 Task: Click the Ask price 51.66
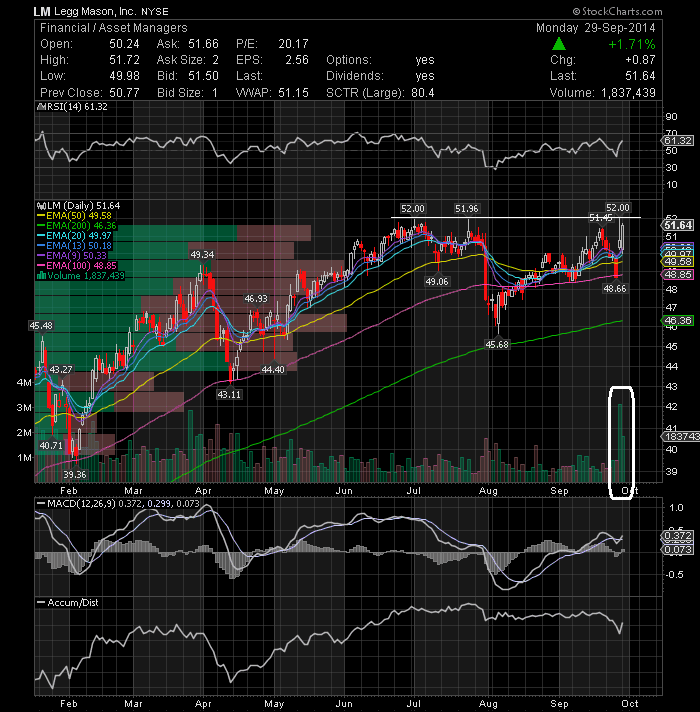click(203, 44)
